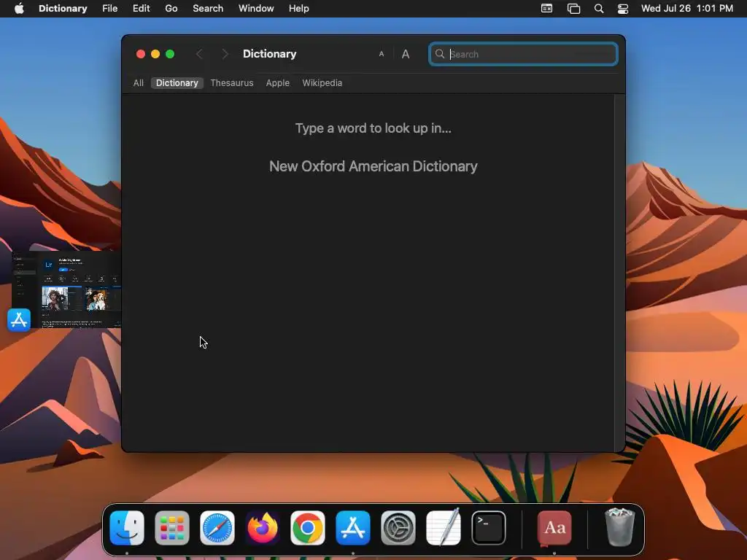
Task: Open the Help menu
Action: (x=298, y=9)
